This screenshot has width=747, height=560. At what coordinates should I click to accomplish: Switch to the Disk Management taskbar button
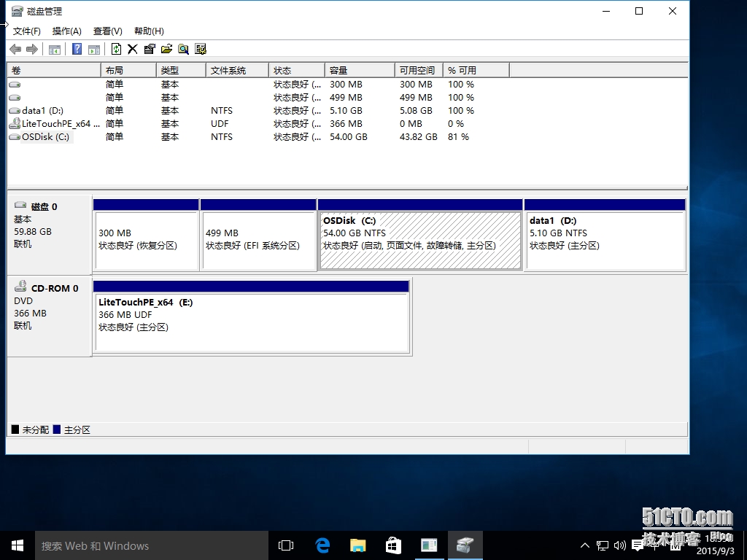pyautogui.click(x=465, y=545)
